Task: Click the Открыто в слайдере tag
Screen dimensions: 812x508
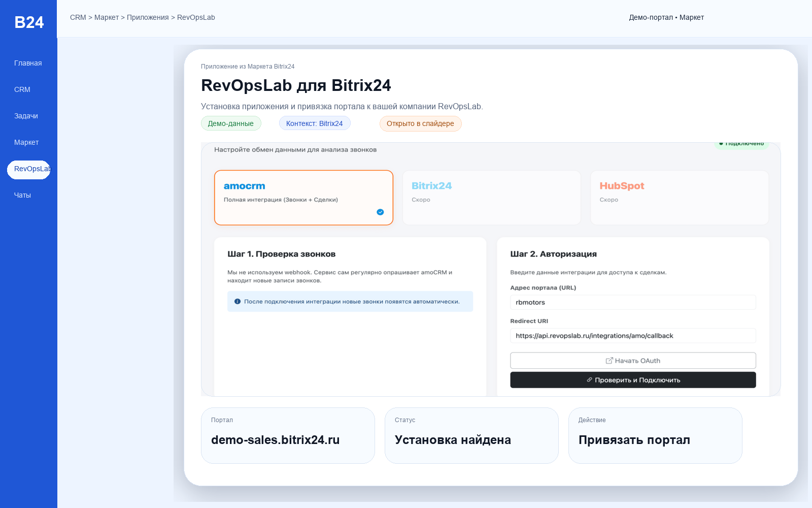Action: click(x=421, y=123)
